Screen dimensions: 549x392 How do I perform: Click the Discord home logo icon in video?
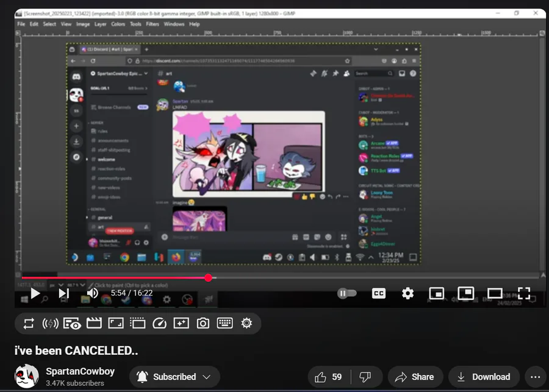(x=76, y=76)
